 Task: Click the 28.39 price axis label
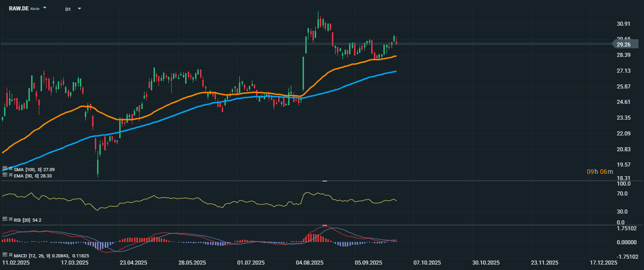click(624, 55)
